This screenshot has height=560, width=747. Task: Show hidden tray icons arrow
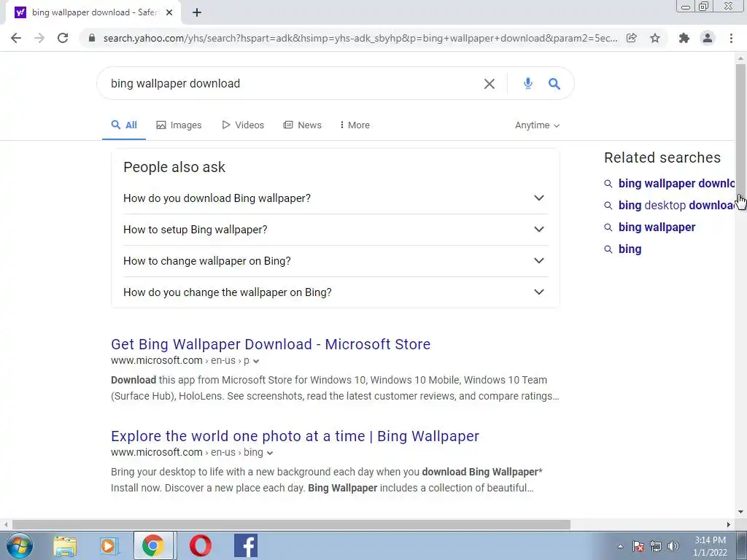pyautogui.click(x=620, y=546)
